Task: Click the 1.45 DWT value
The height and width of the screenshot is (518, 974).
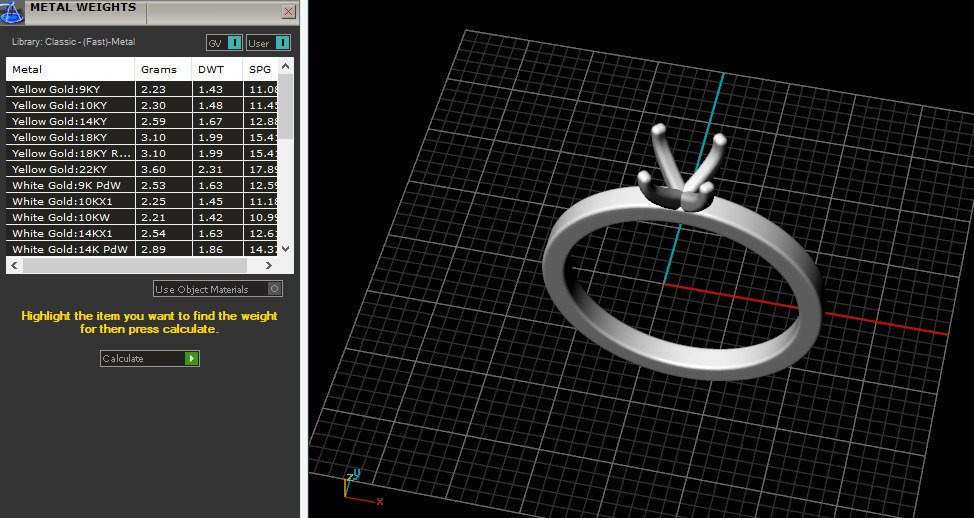Action: (x=211, y=201)
